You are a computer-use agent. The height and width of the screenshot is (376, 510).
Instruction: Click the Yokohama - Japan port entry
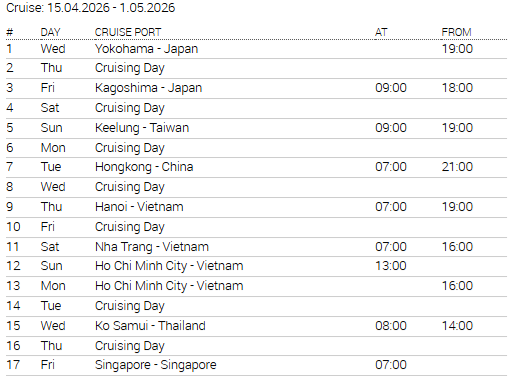[146, 49]
